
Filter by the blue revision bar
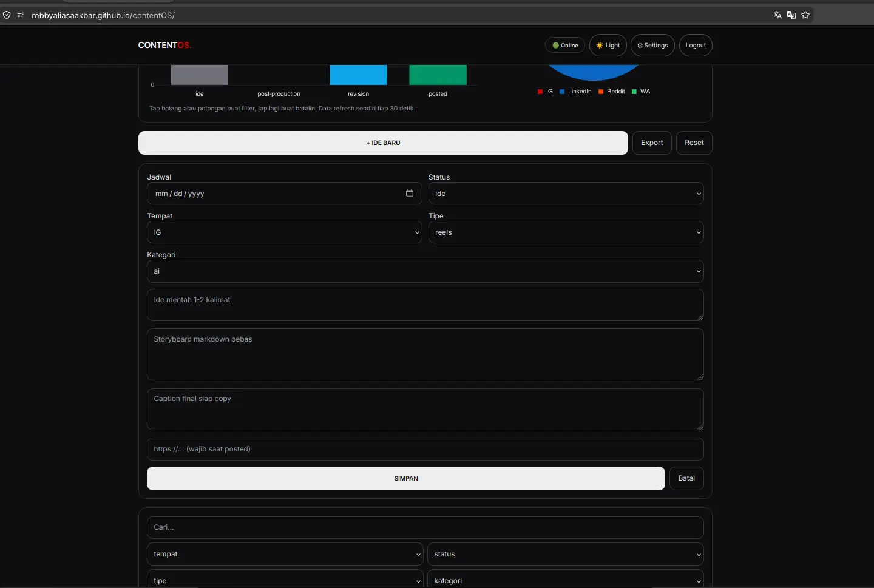tap(358, 75)
